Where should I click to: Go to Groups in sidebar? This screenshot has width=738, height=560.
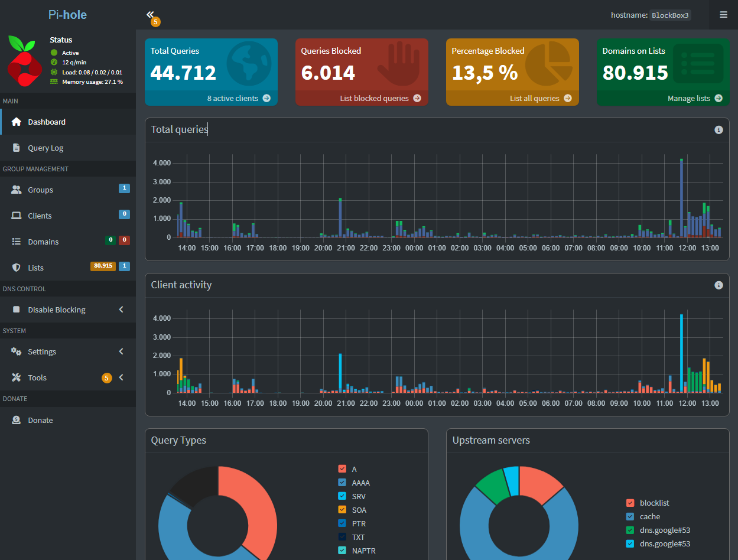click(x=40, y=190)
